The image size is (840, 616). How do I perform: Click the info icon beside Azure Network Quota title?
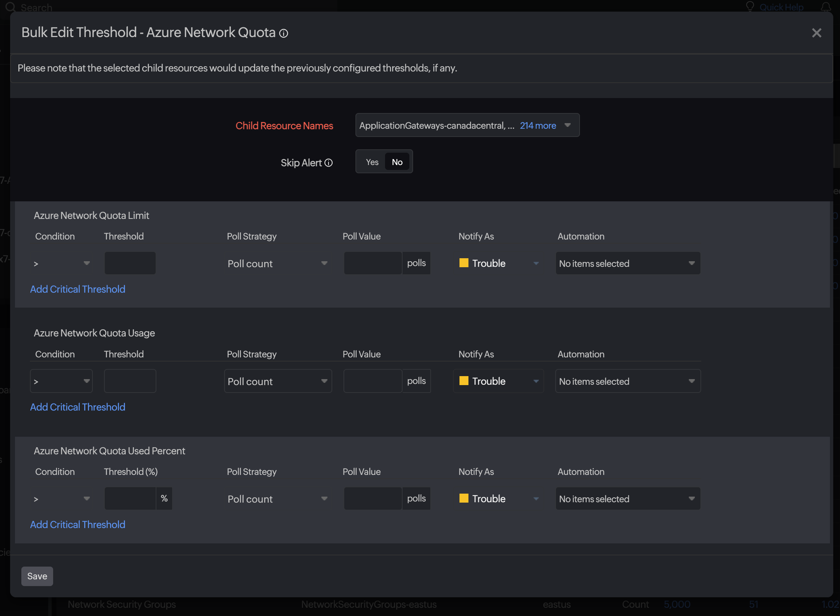coord(284,33)
